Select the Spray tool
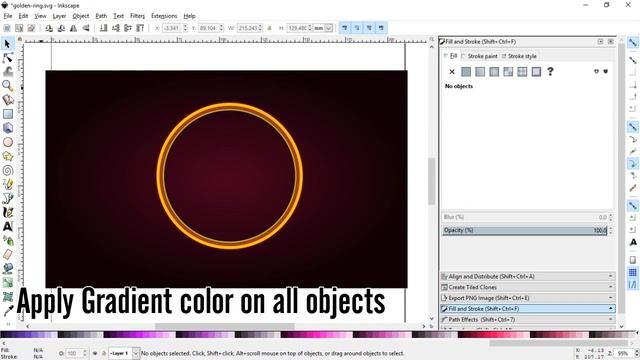The height and width of the screenshot is (360, 640). coord(7,240)
